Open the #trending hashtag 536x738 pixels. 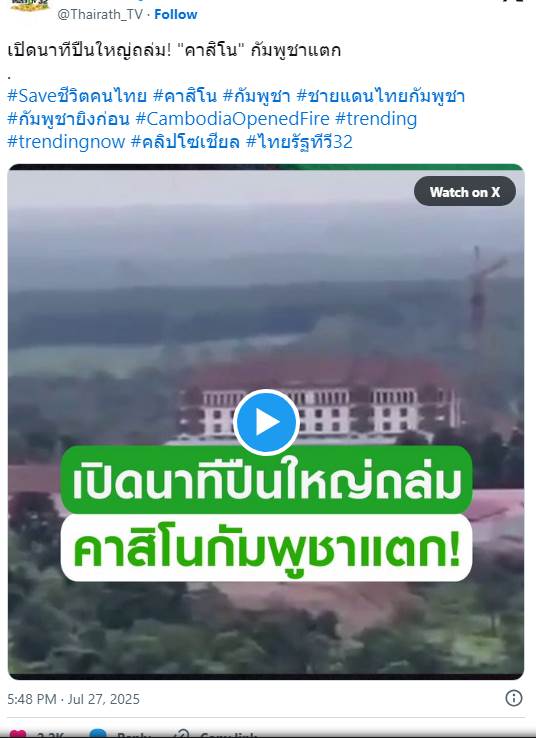376,119
